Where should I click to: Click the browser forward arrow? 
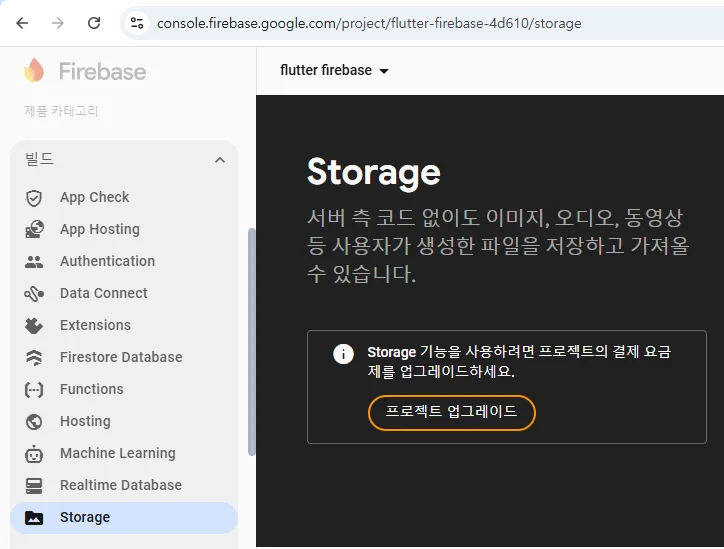click(x=58, y=23)
